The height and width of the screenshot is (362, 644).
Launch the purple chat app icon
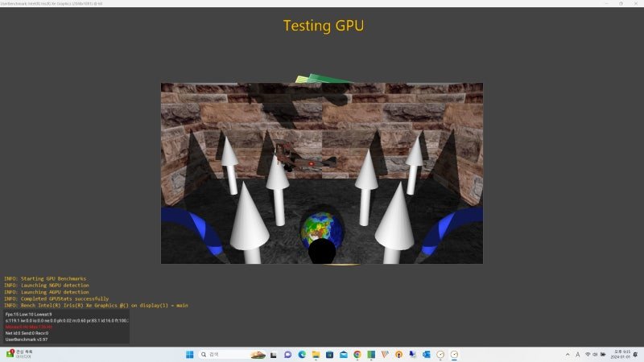click(287, 355)
